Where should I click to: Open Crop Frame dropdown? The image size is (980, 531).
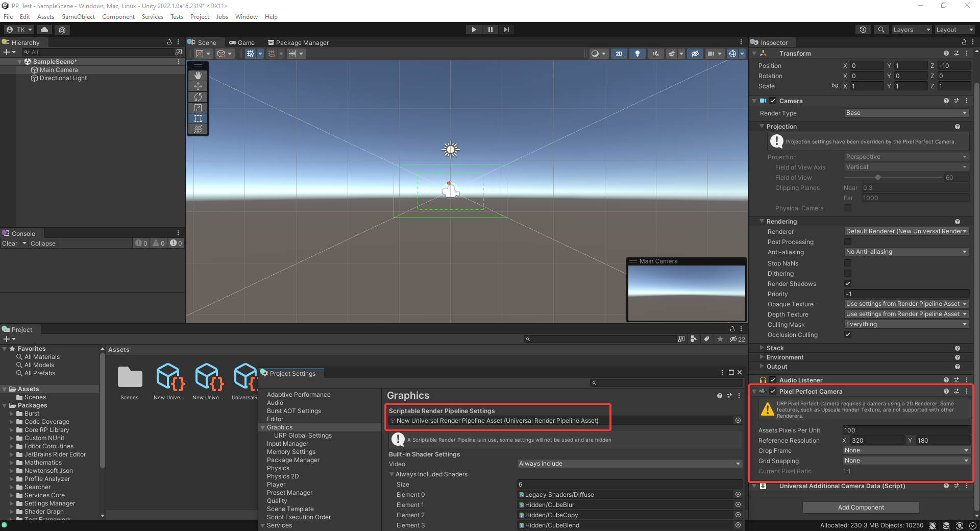click(906, 450)
